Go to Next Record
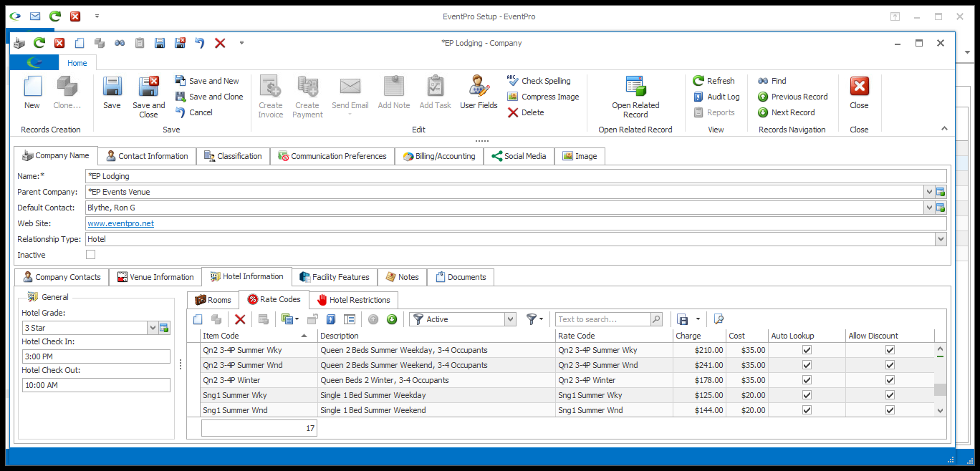 [786, 112]
